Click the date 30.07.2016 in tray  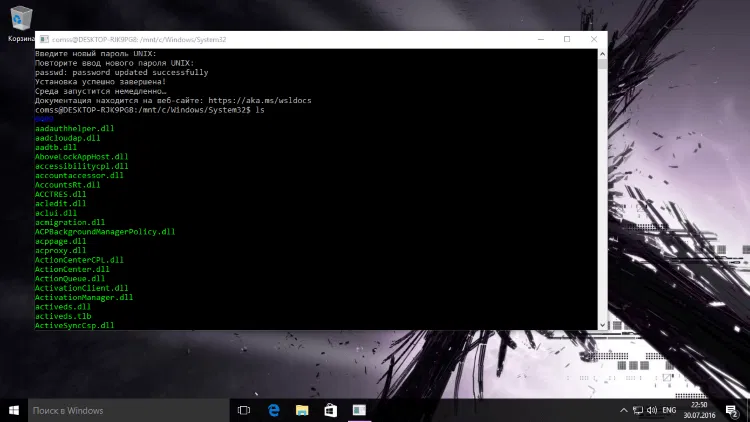pos(699,415)
